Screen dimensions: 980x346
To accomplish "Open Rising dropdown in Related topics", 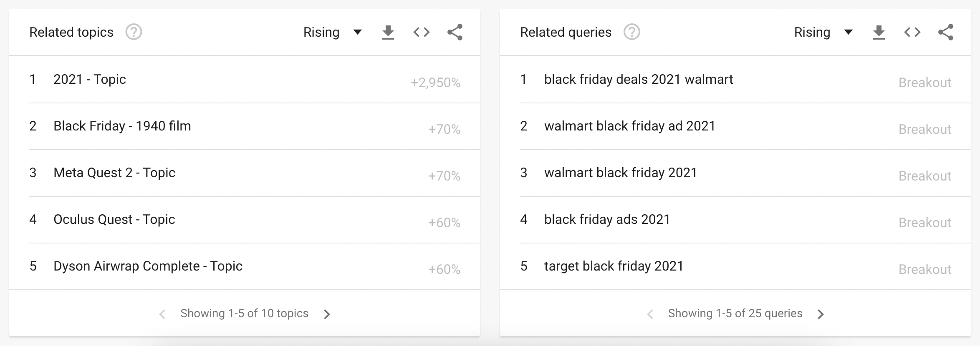I will 333,32.
